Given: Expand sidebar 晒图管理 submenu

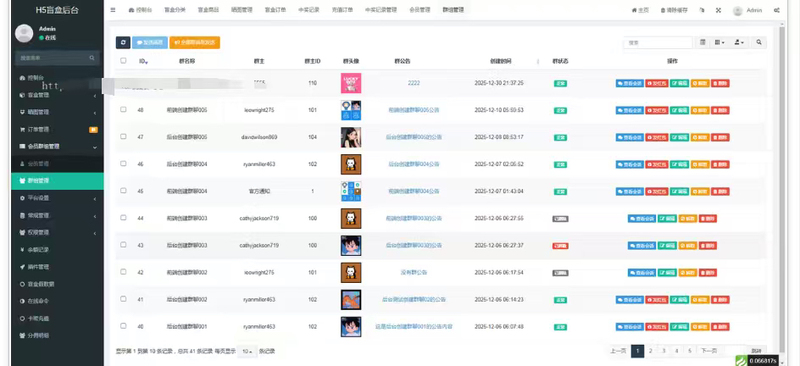Looking at the screenshot, I should [57, 112].
